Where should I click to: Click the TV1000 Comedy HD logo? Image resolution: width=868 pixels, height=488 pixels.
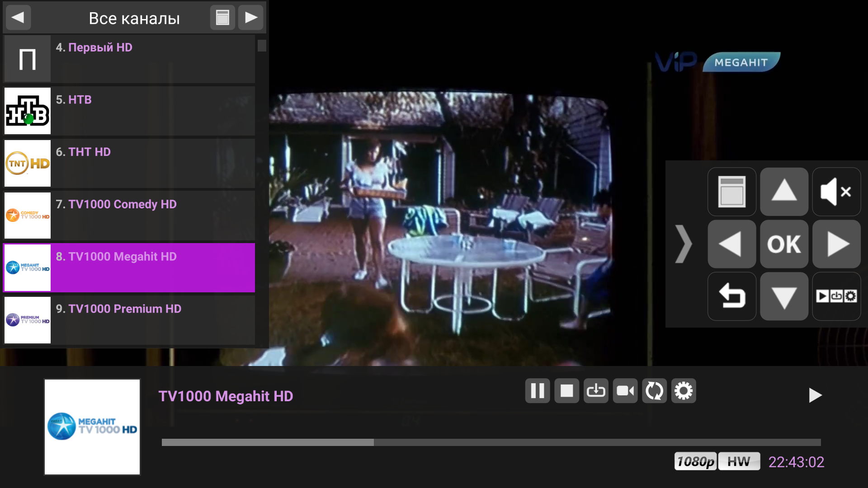[28, 216]
